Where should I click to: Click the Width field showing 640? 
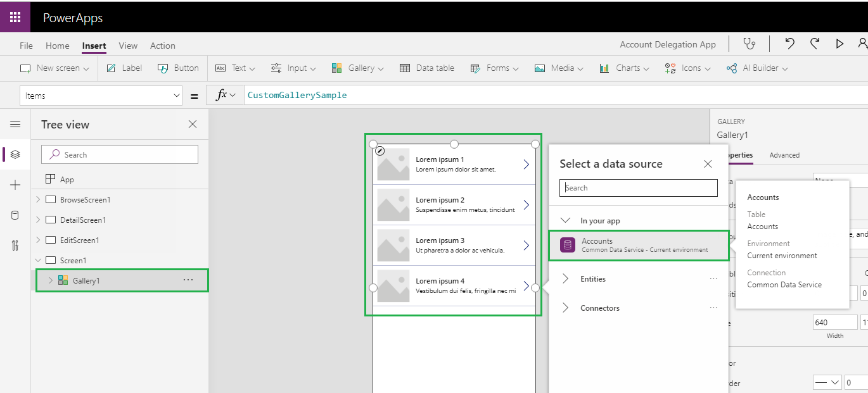835,322
